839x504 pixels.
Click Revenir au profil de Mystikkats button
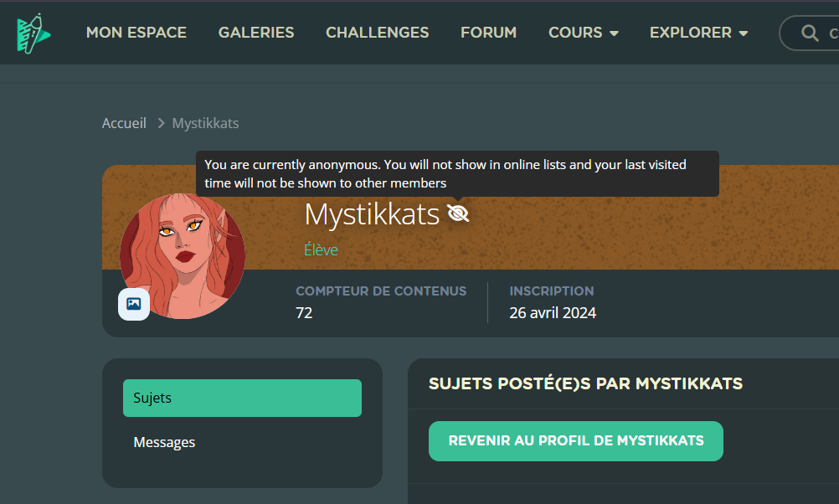pos(576,441)
